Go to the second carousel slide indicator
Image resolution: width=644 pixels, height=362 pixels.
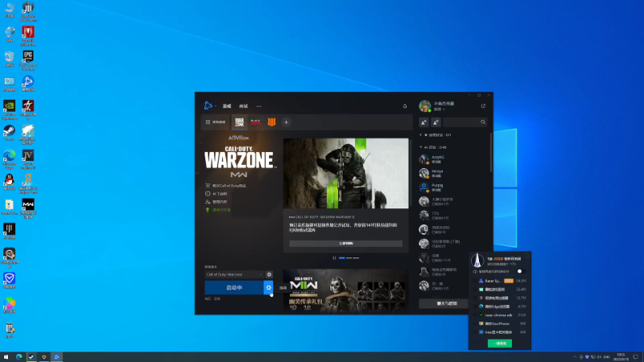click(x=349, y=257)
